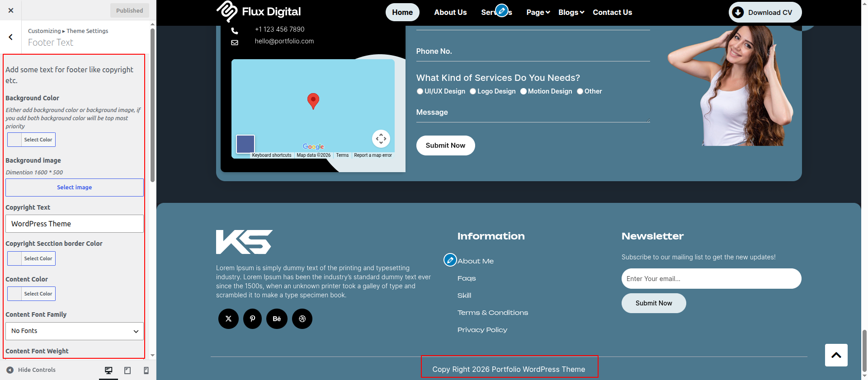Image resolution: width=868 pixels, height=380 pixels.
Task: Open the About Us menu item
Action: [450, 12]
